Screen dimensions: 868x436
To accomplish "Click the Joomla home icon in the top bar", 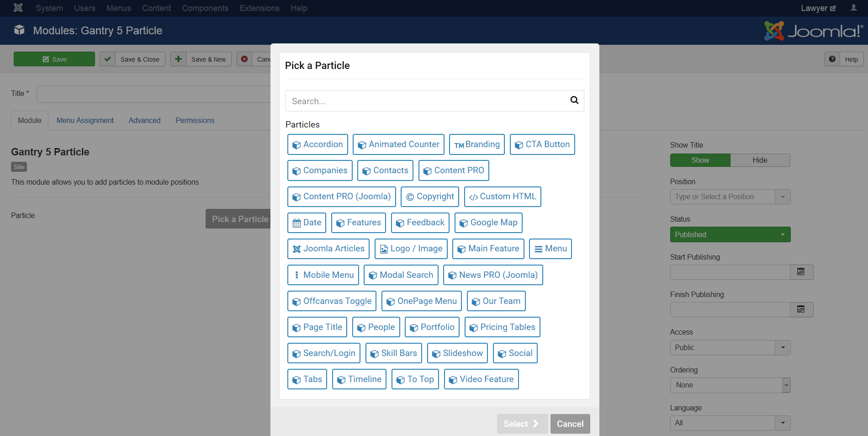I will pyautogui.click(x=18, y=8).
